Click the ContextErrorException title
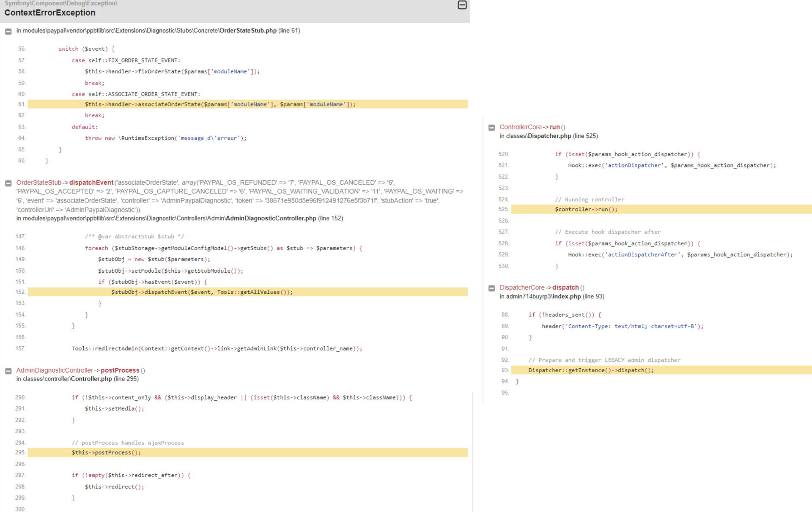812x512 pixels. [50, 13]
